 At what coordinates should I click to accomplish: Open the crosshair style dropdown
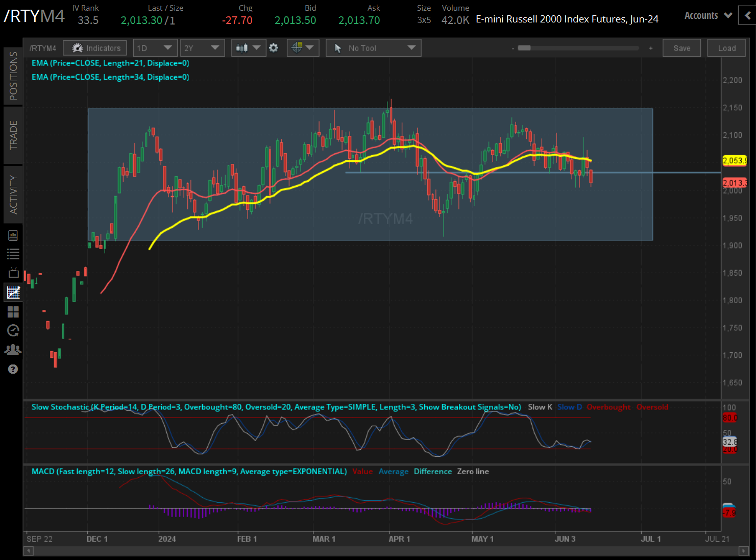[303, 48]
